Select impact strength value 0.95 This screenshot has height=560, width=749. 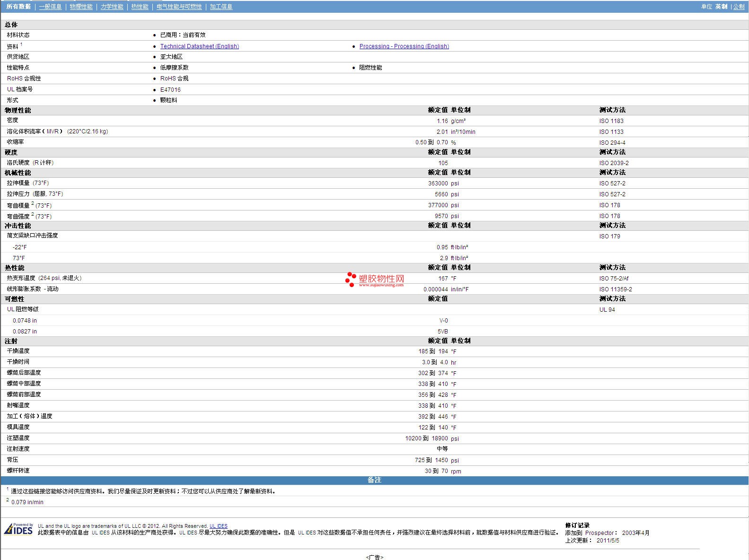click(442, 247)
